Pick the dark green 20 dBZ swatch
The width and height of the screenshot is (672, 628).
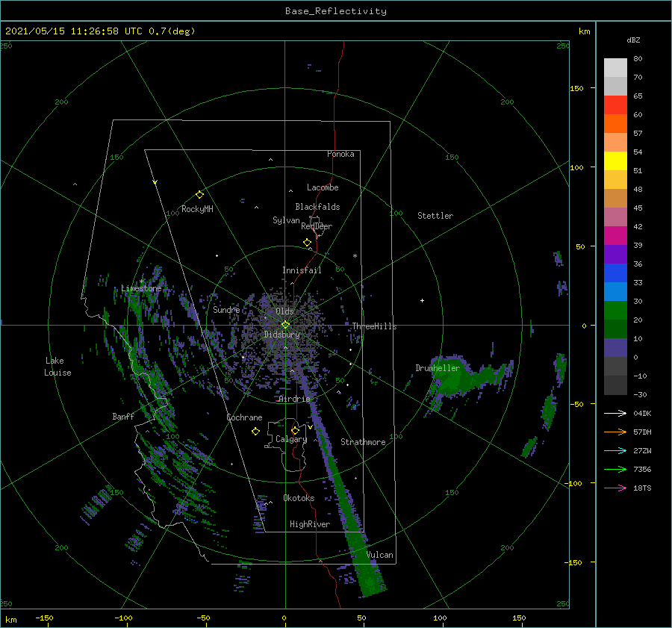click(615, 329)
